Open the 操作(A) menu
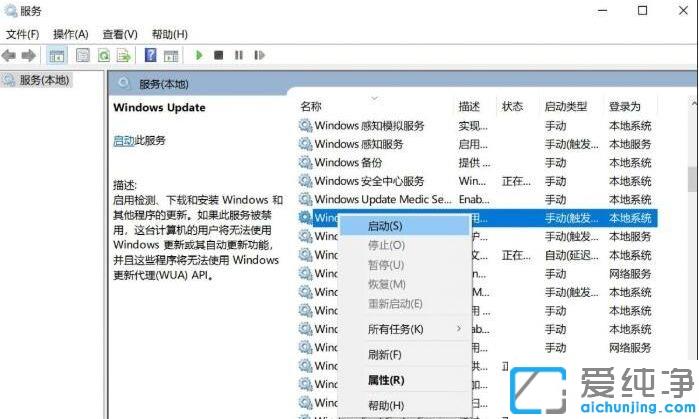This screenshot has width=699, height=419. 70,34
